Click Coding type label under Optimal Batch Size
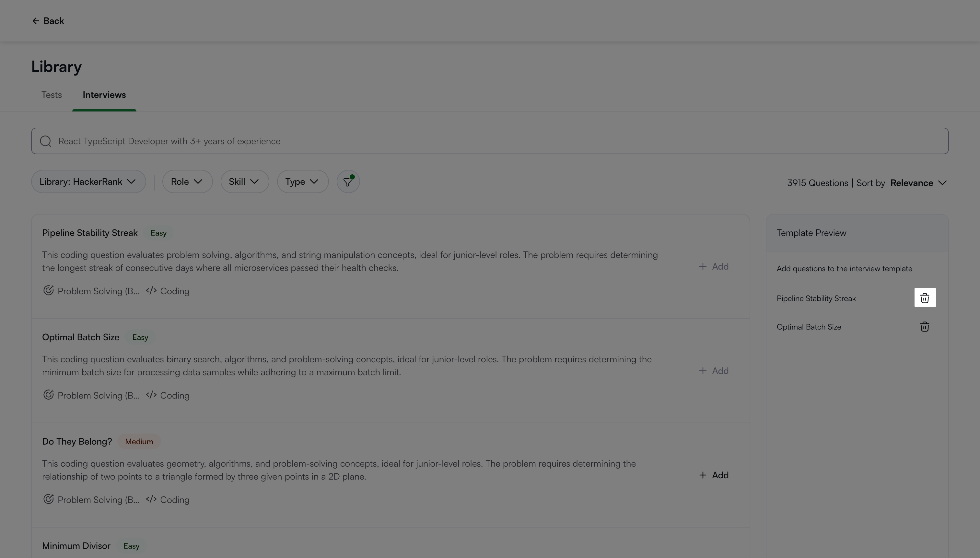Viewport: 980px width, 558px height. pos(175,395)
